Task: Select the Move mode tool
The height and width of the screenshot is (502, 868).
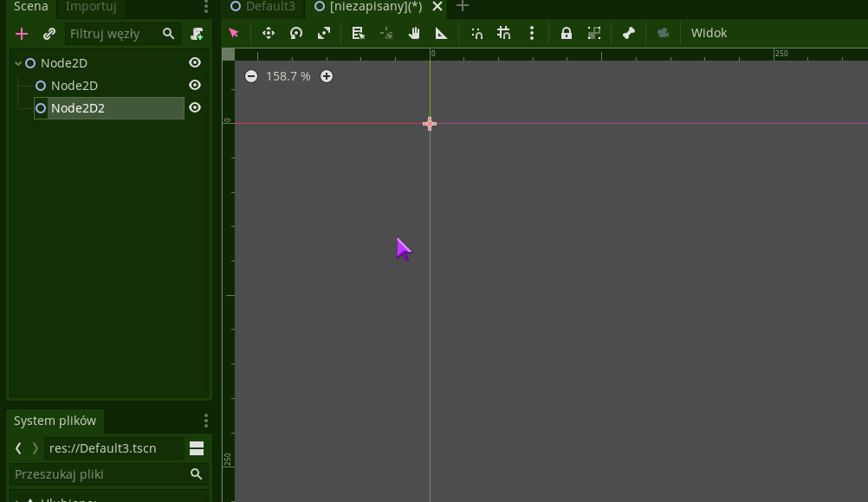Action: coord(268,33)
